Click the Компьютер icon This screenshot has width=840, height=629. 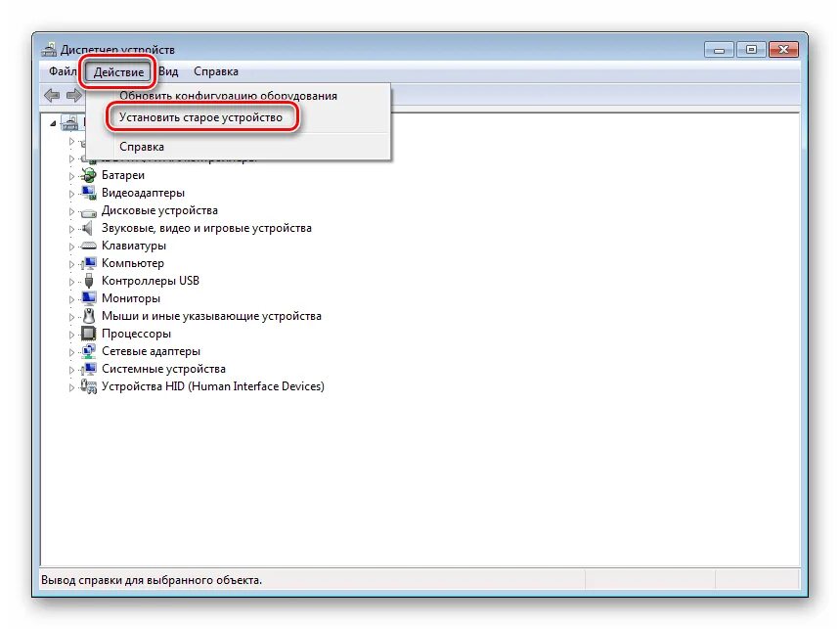click(88, 263)
